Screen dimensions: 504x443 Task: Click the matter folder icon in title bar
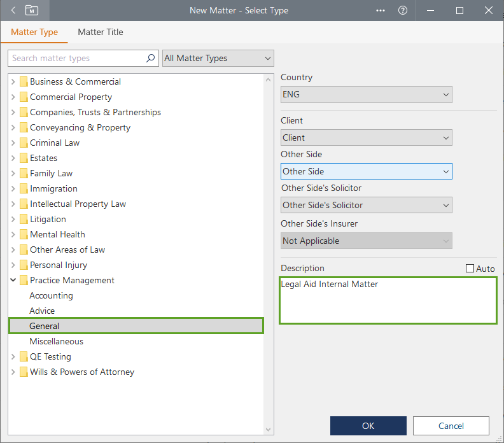pyautogui.click(x=31, y=10)
